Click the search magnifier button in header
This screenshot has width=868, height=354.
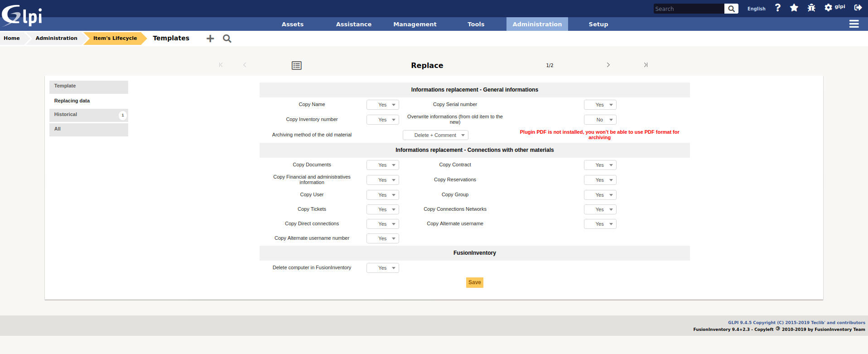pyautogui.click(x=731, y=9)
